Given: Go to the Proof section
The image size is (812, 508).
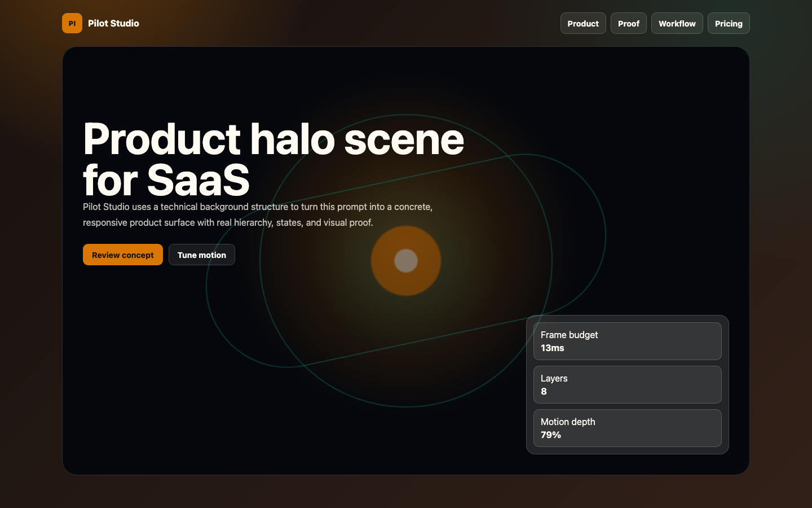Looking at the screenshot, I should (x=629, y=23).
